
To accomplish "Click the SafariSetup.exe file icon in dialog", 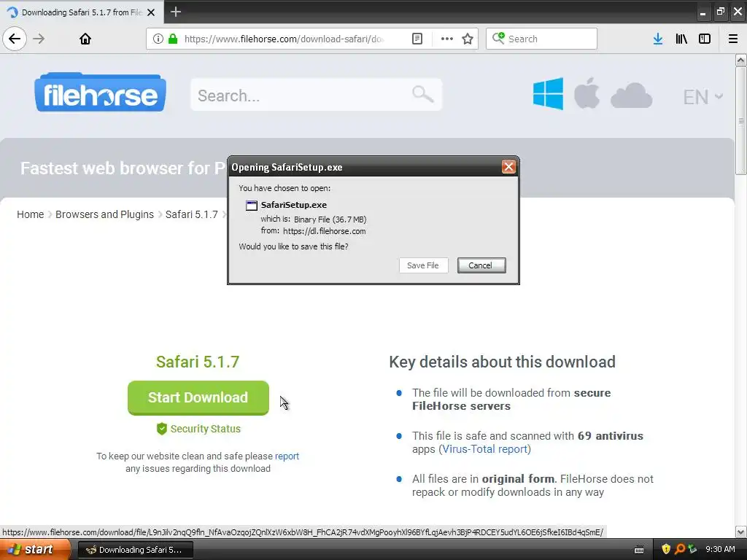I will 251,205.
